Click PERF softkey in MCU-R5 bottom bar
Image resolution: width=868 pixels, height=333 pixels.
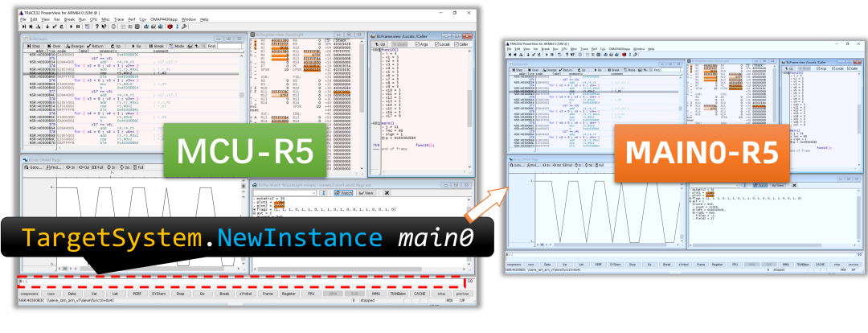[x=138, y=294]
